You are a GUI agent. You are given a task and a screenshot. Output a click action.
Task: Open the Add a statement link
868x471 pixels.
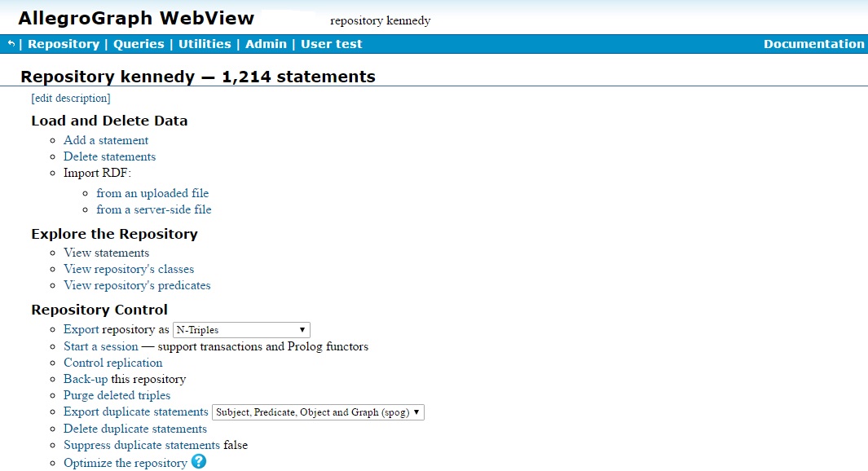pyautogui.click(x=106, y=140)
